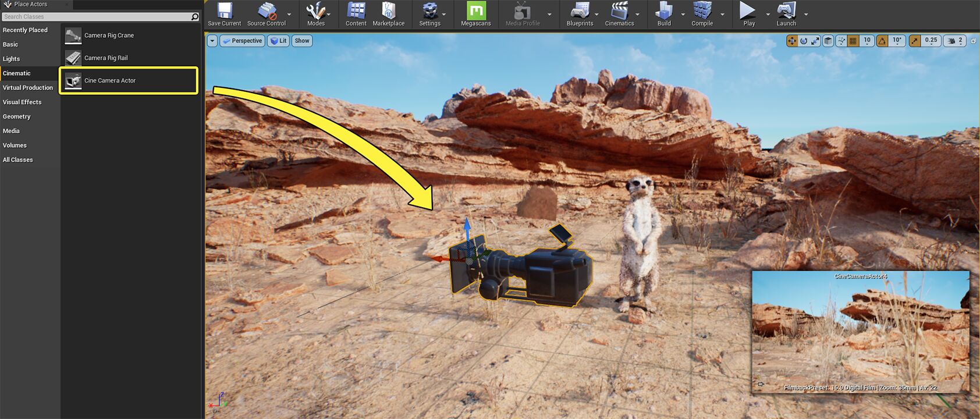
Task: Expand the Compile options dropdown arrow
Action: point(722,14)
